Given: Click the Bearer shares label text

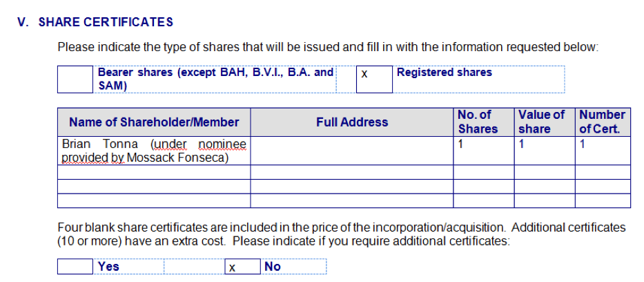Looking at the screenshot, I should (215, 79).
